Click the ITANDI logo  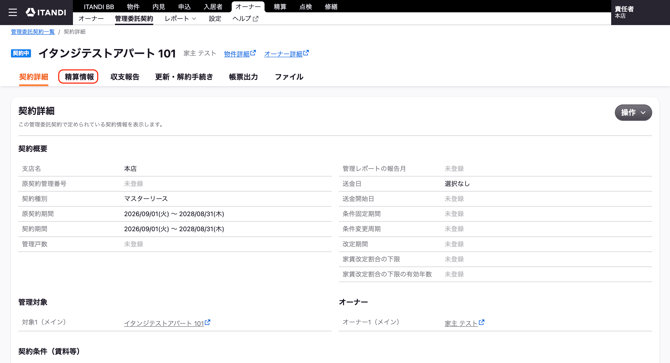tap(46, 12)
